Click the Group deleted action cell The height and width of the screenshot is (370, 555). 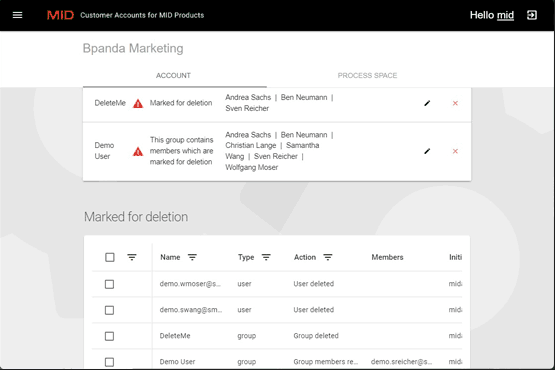pyautogui.click(x=316, y=336)
